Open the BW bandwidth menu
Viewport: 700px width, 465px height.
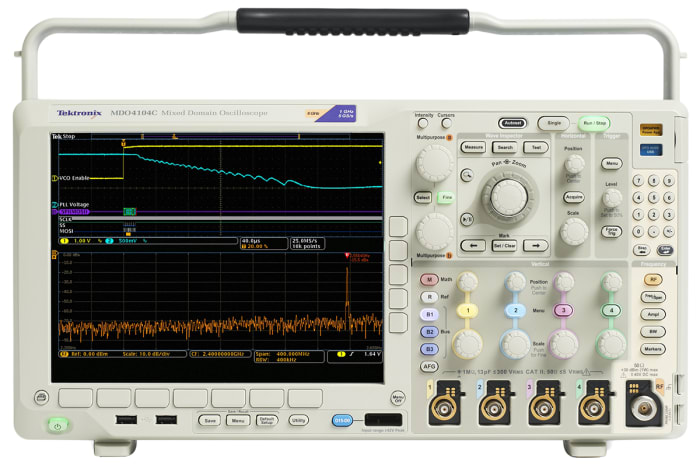coord(653,332)
